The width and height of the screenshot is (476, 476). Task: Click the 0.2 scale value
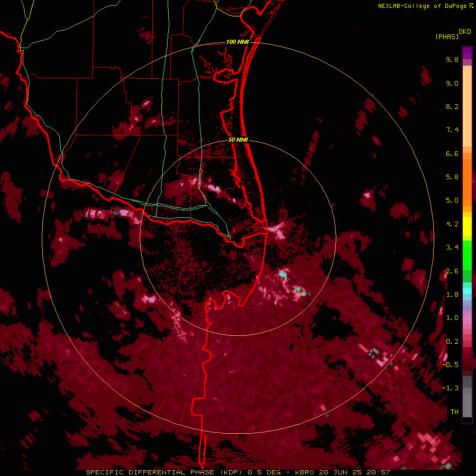tap(452, 342)
